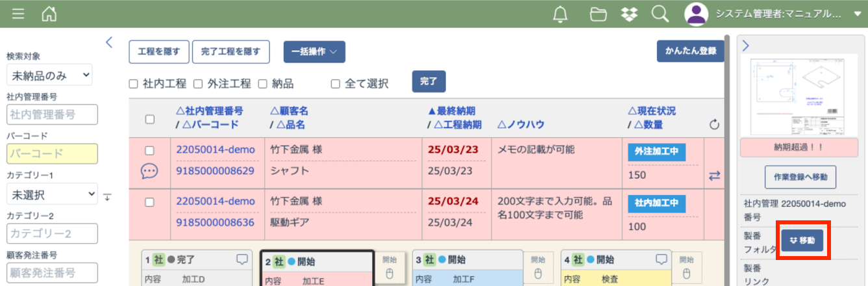The image size is (868, 286).
Task: Open the 検索対象 dropdown showing 未納品のみ
Action: pyautogui.click(x=49, y=75)
